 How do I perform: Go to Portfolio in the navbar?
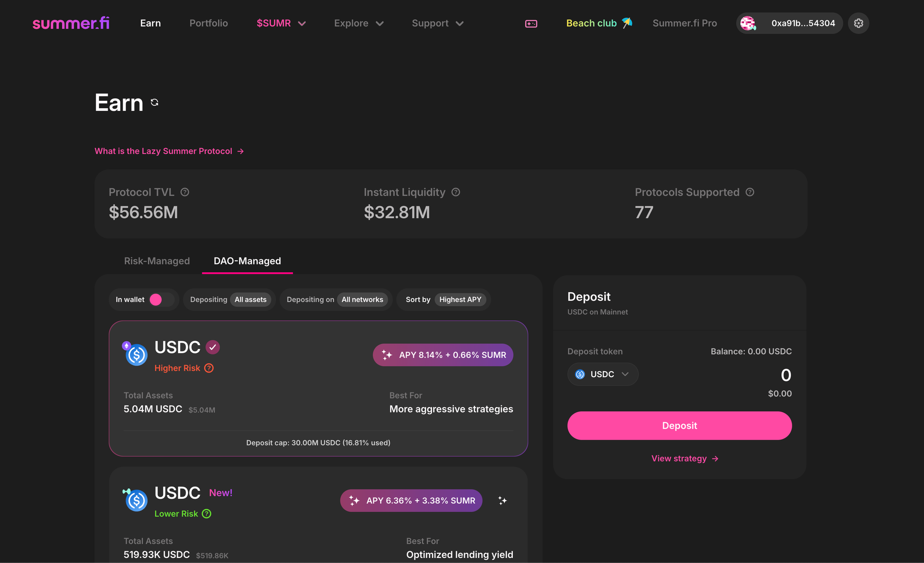[208, 23]
